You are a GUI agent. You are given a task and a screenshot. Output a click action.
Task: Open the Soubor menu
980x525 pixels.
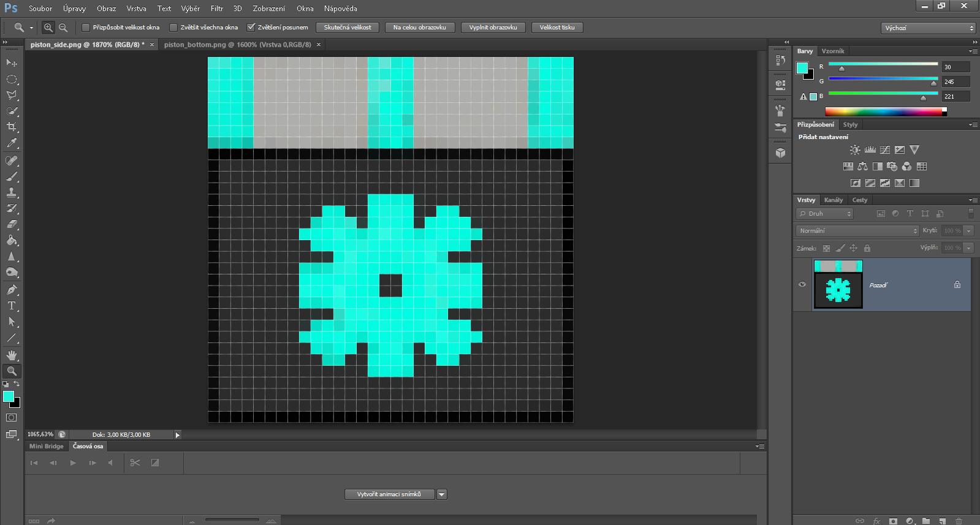[40, 9]
